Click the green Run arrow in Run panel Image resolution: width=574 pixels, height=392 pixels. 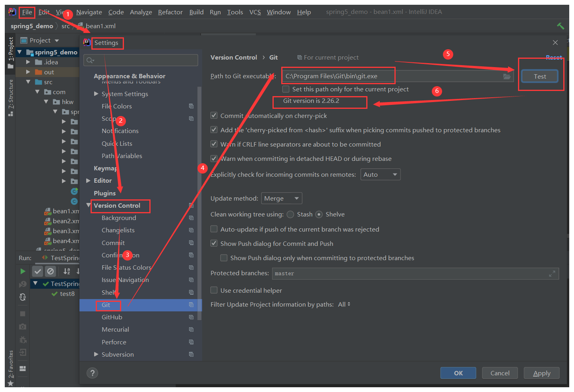(23, 271)
